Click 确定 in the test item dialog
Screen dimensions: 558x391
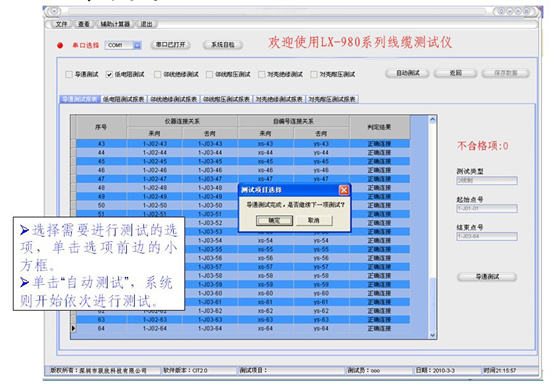[274, 221]
